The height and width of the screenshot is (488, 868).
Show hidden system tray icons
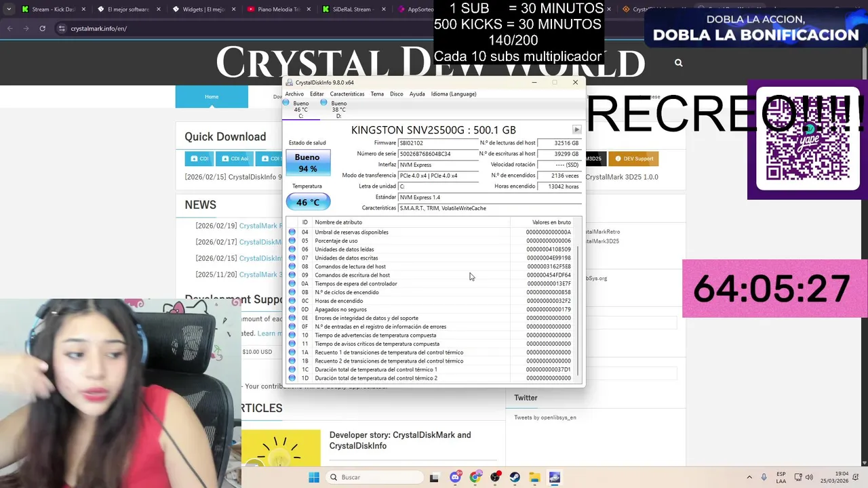pyautogui.click(x=749, y=477)
